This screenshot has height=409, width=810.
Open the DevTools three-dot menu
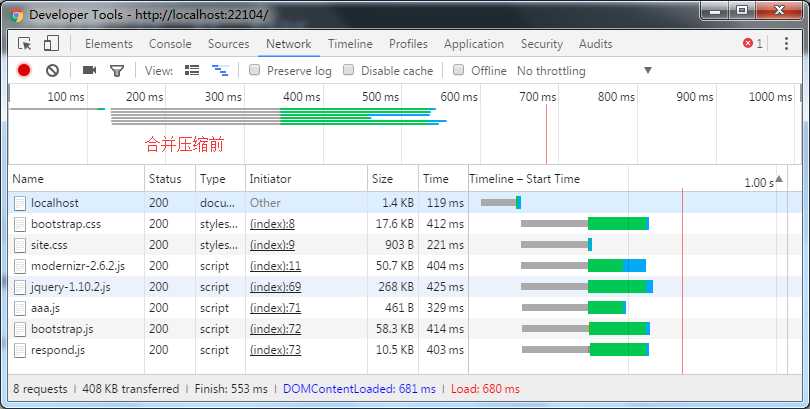pos(786,44)
